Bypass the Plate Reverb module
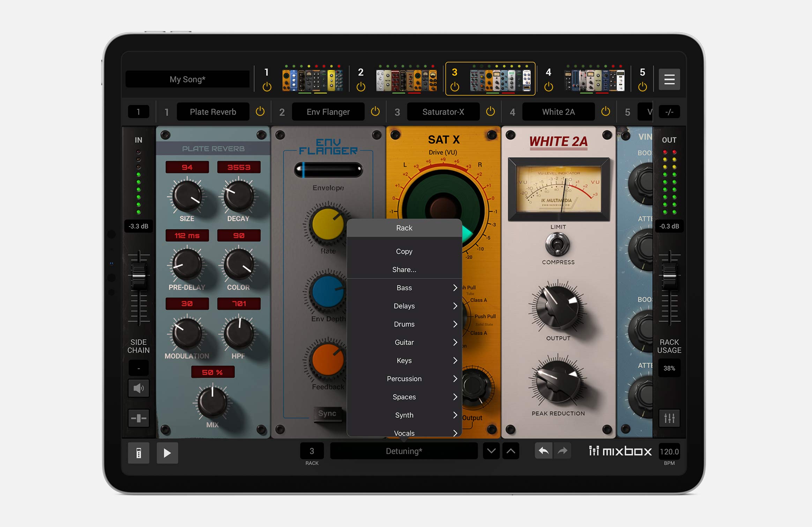 coord(260,112)
